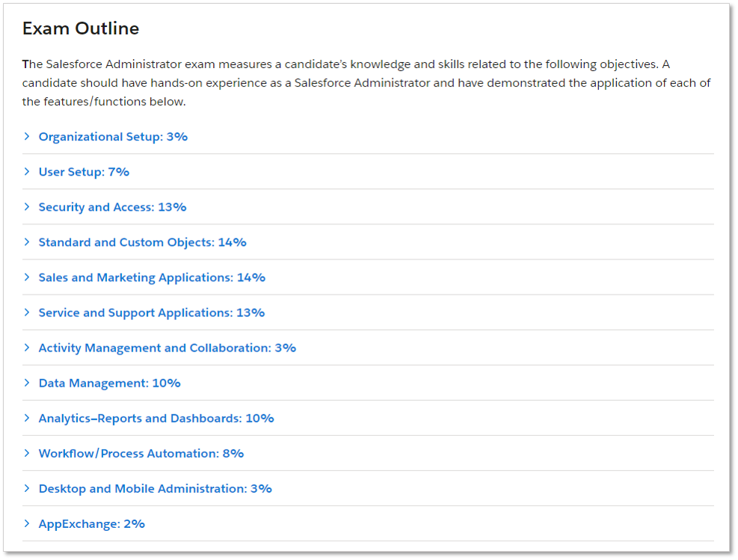Open the User Setup: 7% section
The image size is (738, 560).
(84, 172)
